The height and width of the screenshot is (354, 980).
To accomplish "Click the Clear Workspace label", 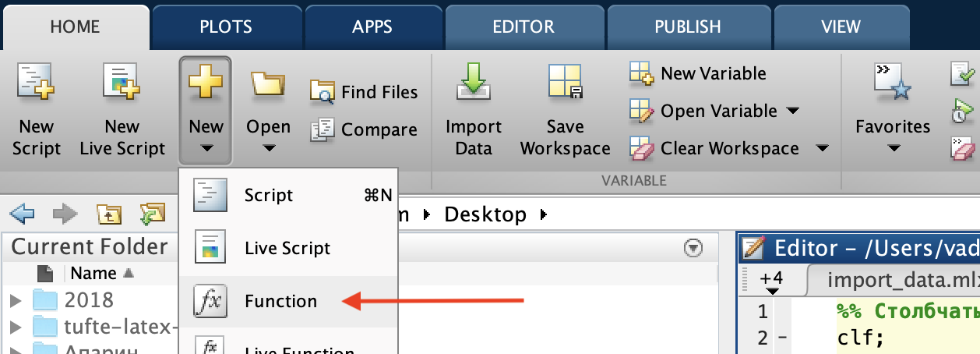I will coord(730,148).
